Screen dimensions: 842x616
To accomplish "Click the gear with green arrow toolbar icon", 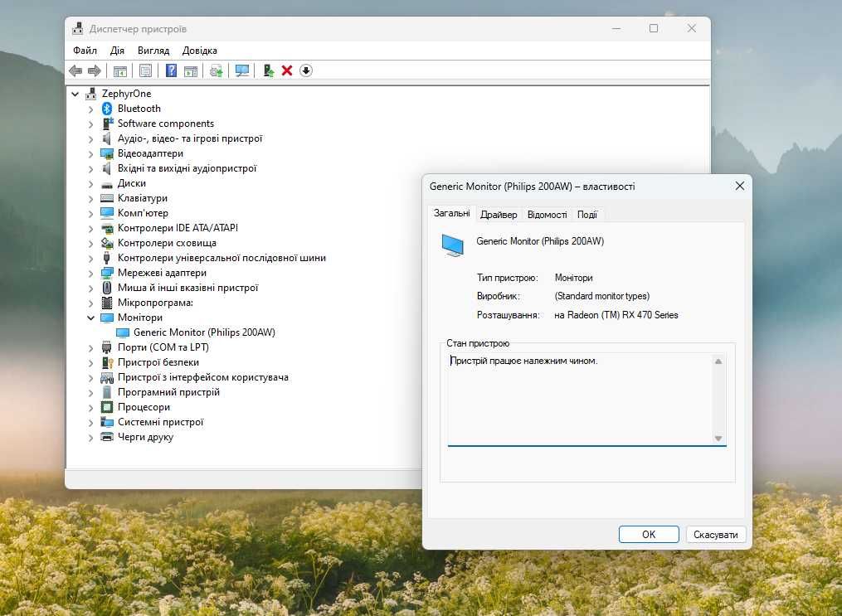I will (x=217, y=70).
